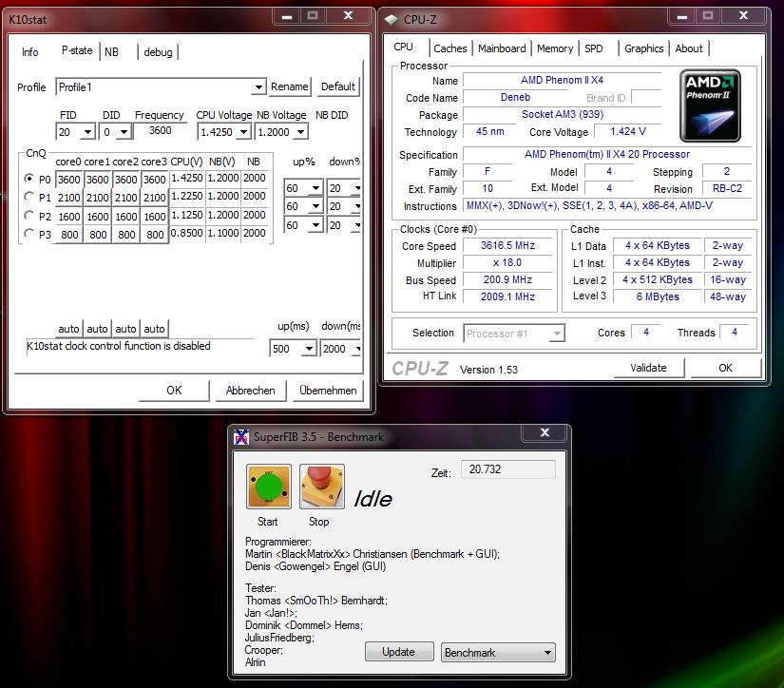Screen dimensions: 784x688
Task: Click OK in the CPU-Z window
Action: [725, 368]
